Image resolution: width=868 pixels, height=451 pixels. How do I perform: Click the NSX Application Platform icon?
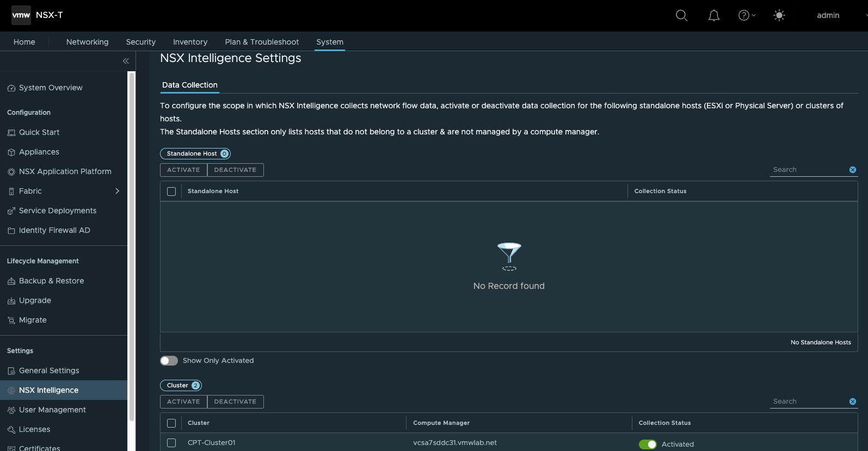(x=11, y=172)
